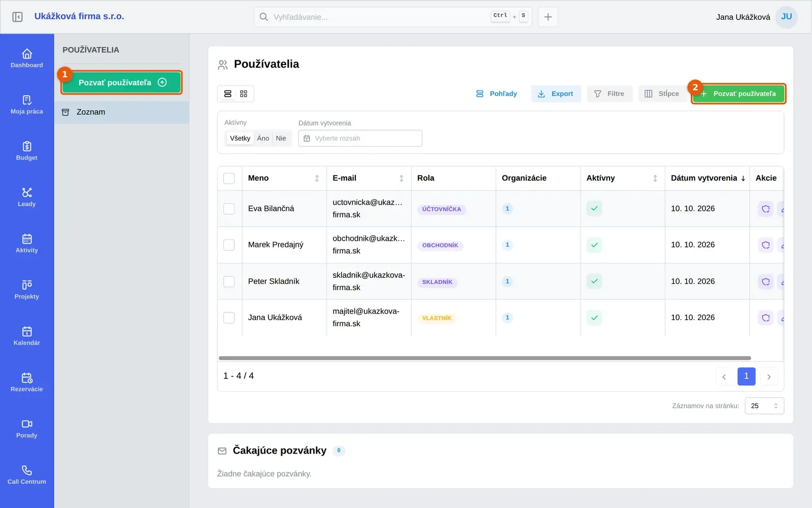Open the Filtre panel

pos(610,94)
